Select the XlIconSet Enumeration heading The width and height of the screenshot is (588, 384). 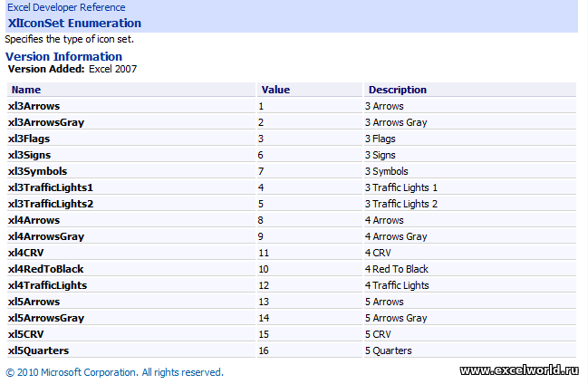click(x=74, y=24)
